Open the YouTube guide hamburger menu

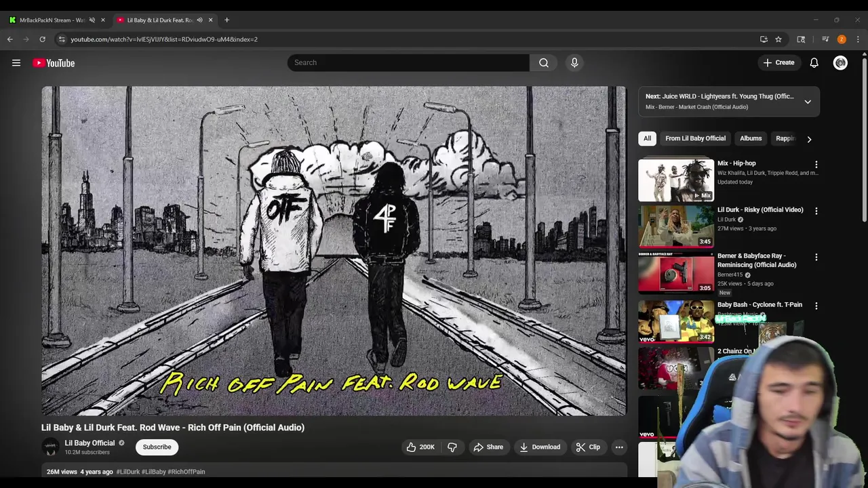pyautogui.click(x=16, y=63)
